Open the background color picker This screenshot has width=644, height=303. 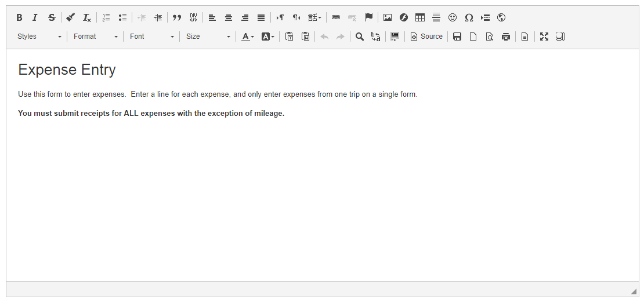(x=268, y=36)
